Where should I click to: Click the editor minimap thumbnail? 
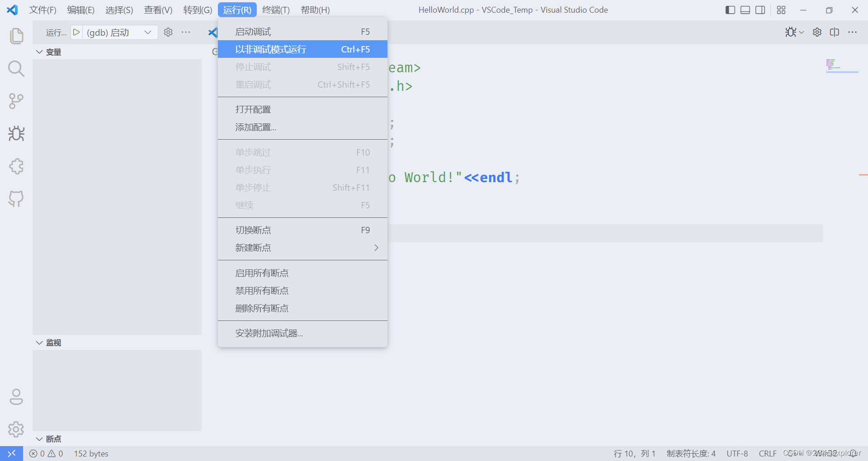(x=842, y=66)
